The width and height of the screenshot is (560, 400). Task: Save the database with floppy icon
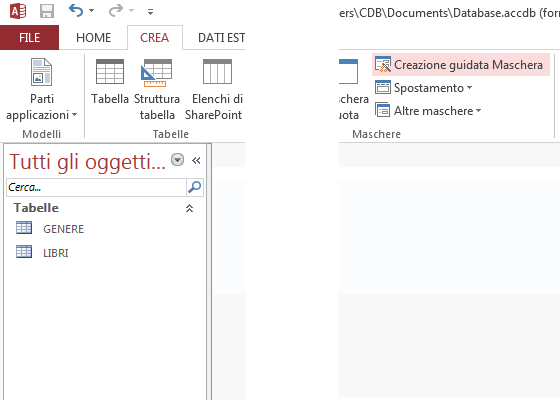[x=47, y=11]
